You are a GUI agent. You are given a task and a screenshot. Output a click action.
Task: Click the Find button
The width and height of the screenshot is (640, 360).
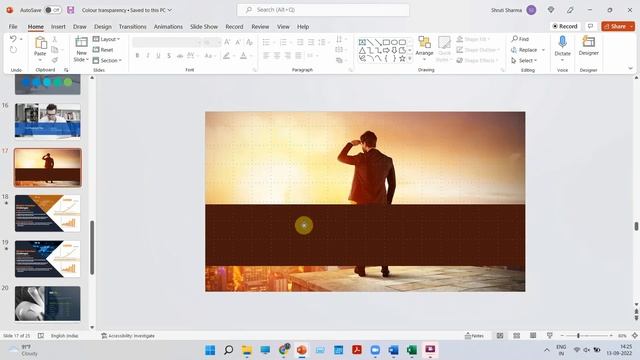pos(520,39)
